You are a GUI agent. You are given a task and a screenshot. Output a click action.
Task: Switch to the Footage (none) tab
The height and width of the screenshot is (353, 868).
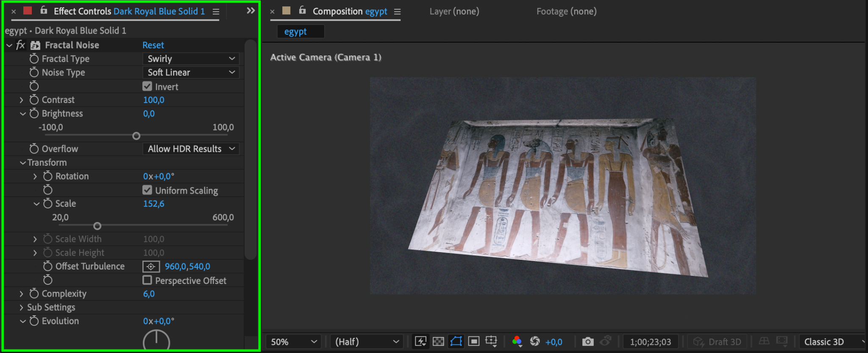pos(566,11)
